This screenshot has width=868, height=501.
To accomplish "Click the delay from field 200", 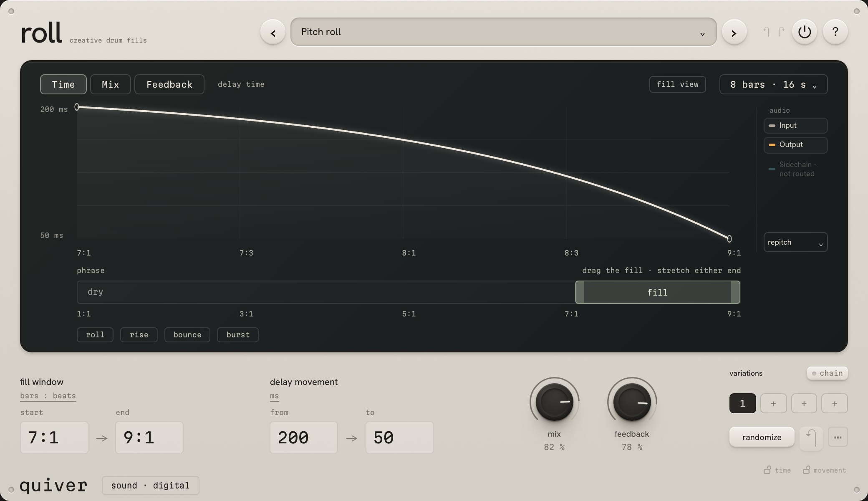I will coord(304,438).
